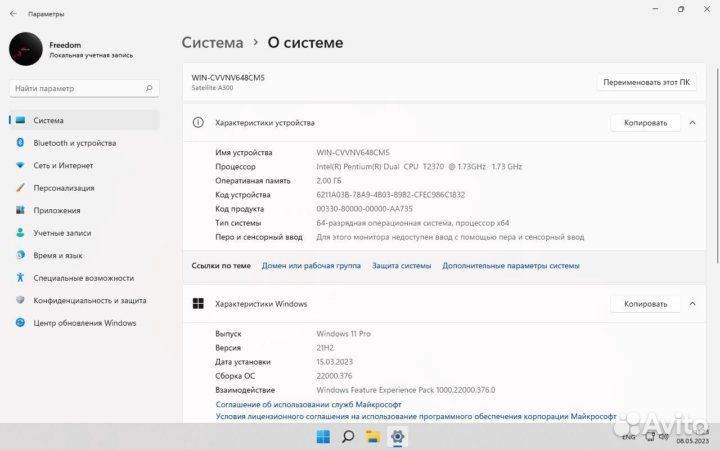Screen dimensions: 720x450
Task: Click Settings gear icon on taskbar
Action: [398, 437]
